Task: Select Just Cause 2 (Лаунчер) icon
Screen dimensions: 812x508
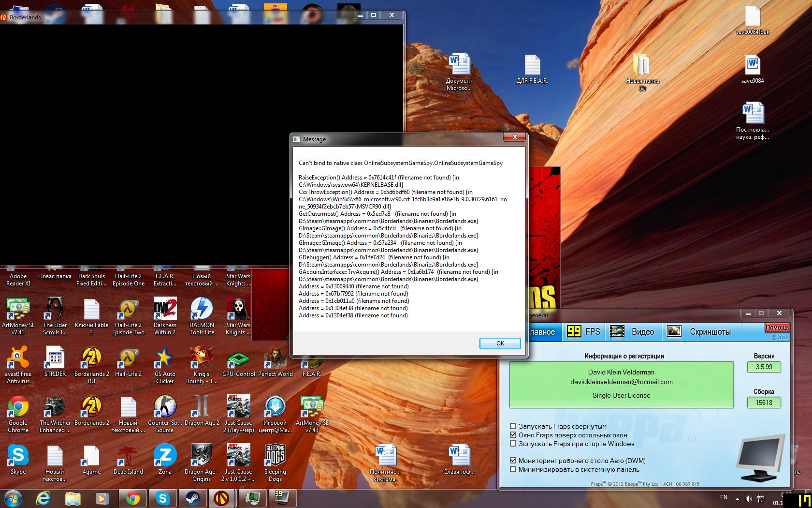Action: tap(238, 414)
